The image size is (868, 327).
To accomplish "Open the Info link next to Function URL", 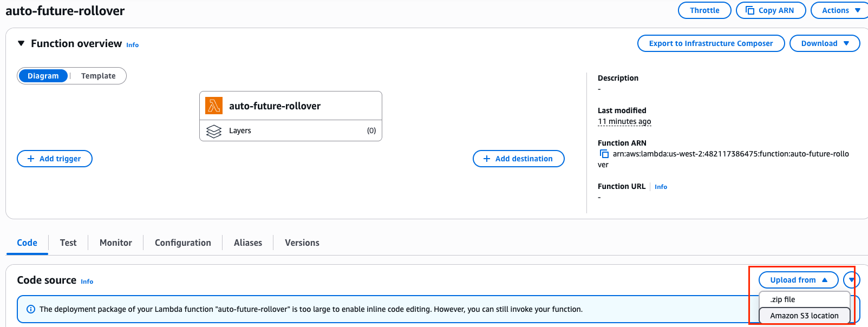I will tap(661, 187).
